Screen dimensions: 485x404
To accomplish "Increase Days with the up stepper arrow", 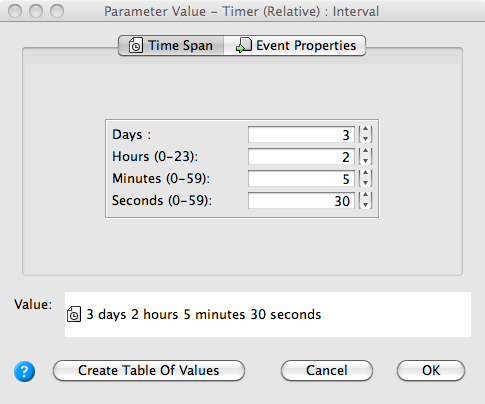I will coord(366,130).
